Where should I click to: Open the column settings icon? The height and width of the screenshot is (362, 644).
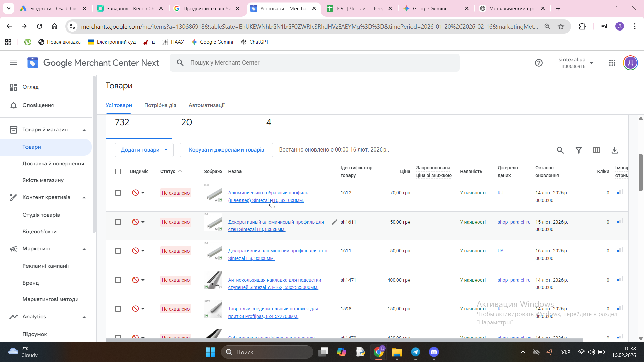(596, 150)
